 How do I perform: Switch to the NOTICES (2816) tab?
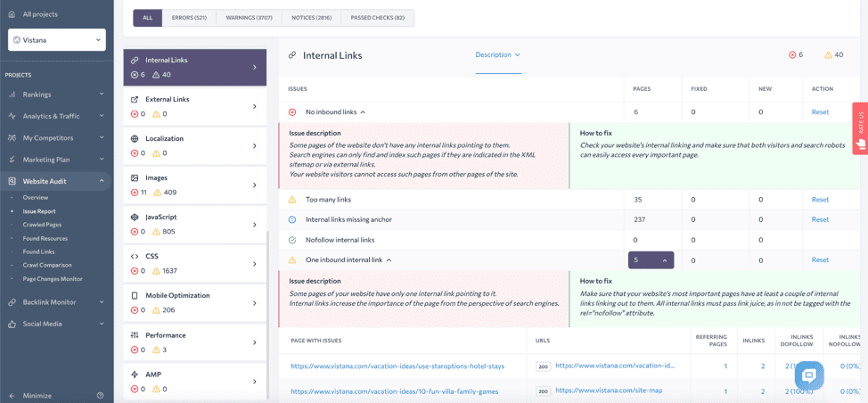tap(312, 18)
